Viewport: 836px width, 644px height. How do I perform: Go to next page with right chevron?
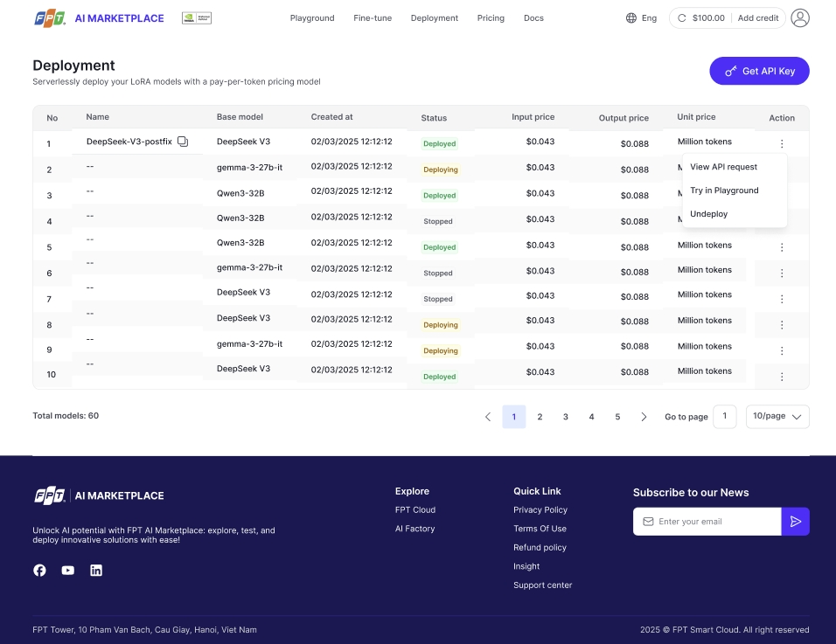point(644,417)
